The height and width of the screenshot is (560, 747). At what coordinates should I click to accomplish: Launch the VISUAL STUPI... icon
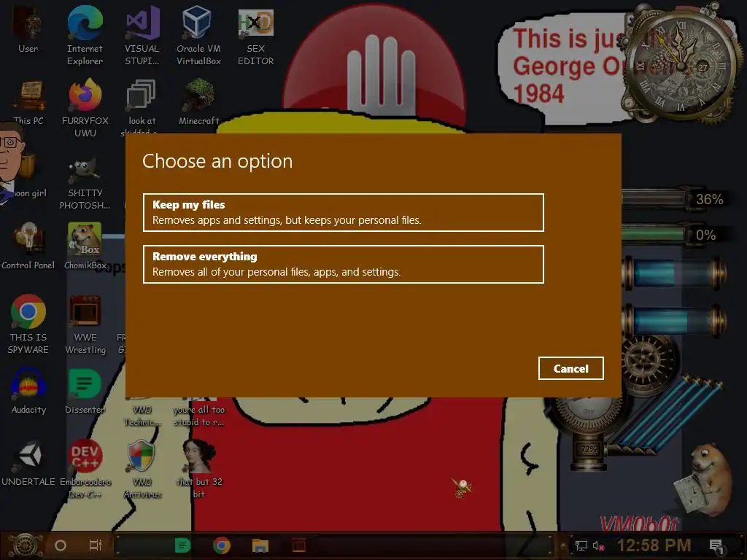142,36
